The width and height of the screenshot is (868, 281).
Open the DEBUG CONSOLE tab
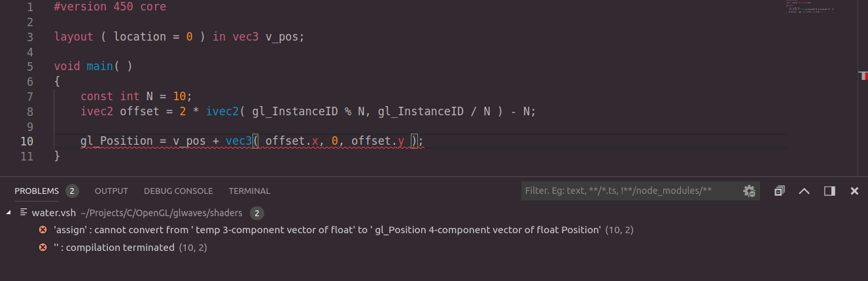pos(179,191)
